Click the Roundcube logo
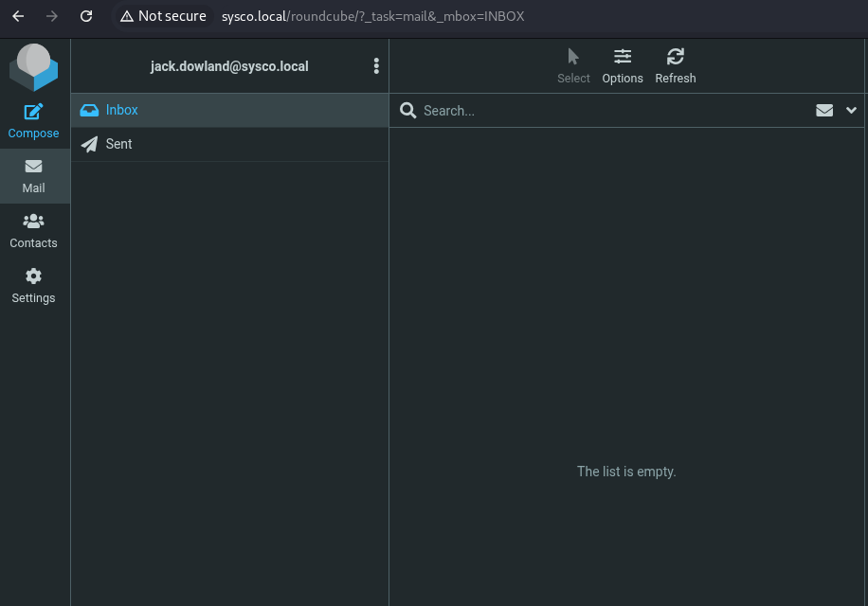 point(34,66)
